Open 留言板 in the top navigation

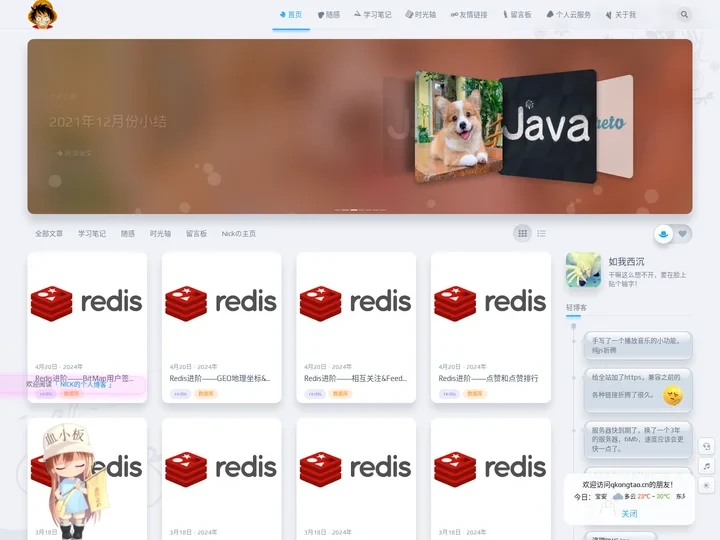[517, 15]
